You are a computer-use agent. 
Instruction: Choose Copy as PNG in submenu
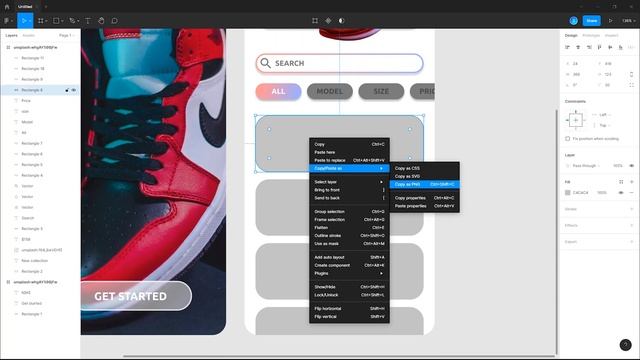(425, 184)
